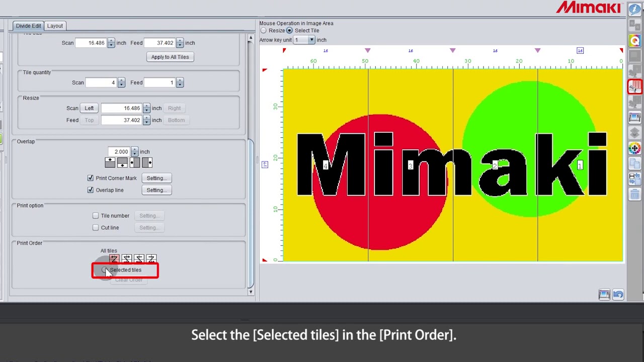Open the job information icon in right toolbar
644x362 pixels.
(634, 9)
